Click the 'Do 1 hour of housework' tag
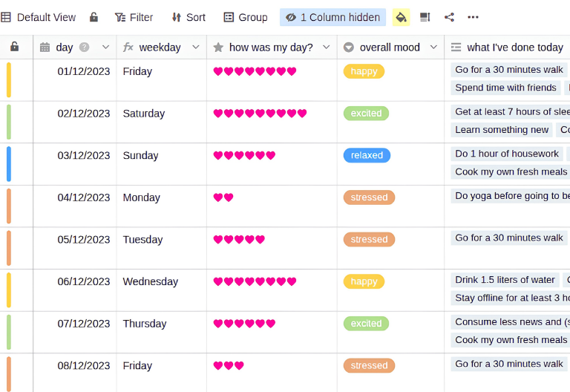Screen dimensions: 570x392 click(x=507, y=154)
